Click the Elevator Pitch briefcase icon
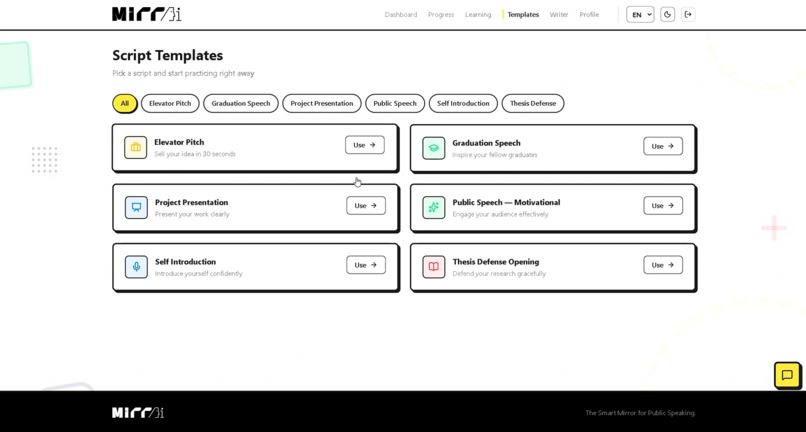Image resolution: width=806 pixels, height=432 pixels. coord(136,148)
